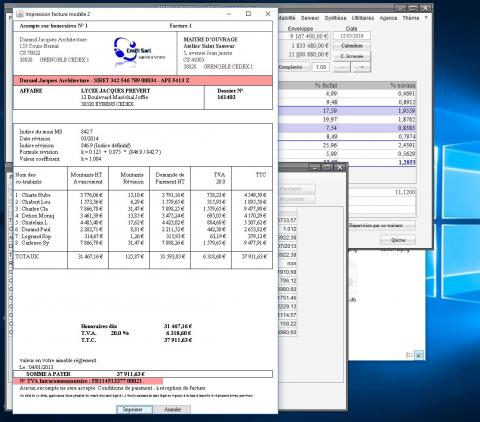The height and width of the screenshot is (422, 480).
Task: Select the cell '0,4691' in travaux column
Action: click(x=377, y=94)
